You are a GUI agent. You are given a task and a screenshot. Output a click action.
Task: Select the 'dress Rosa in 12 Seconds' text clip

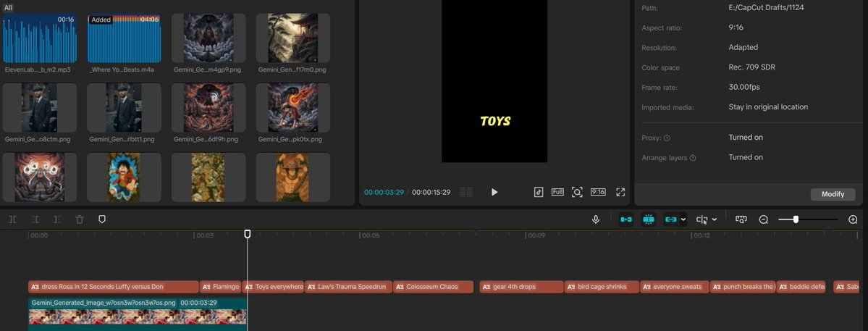point(114,287)
